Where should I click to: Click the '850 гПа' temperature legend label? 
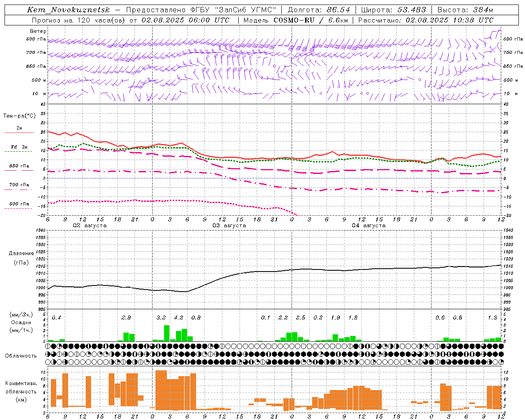pos(19,166)
